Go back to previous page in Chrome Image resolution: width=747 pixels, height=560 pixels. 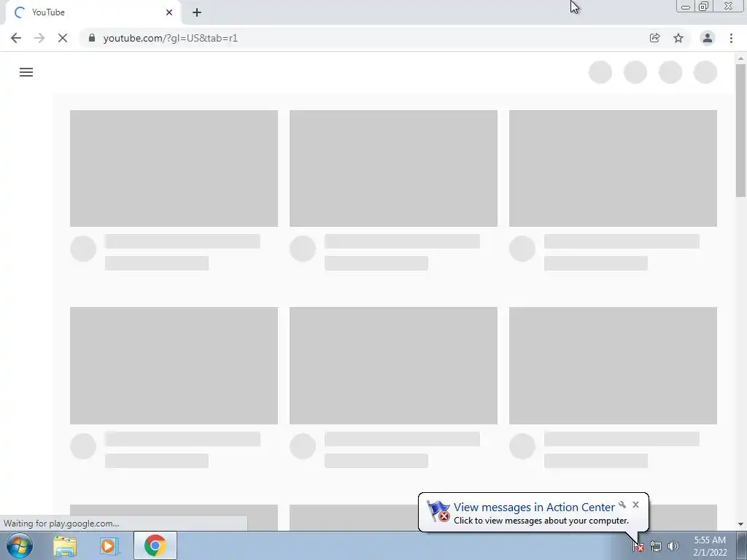tap(16, 38)
